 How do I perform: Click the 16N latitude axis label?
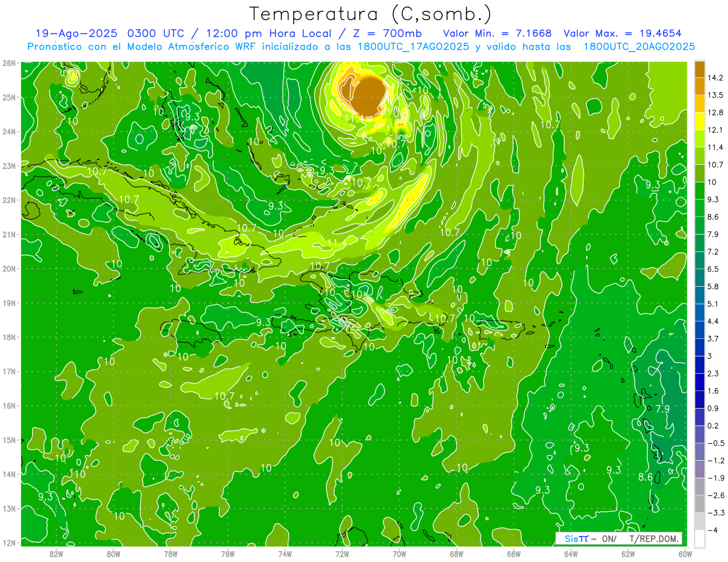click(8, 406)
